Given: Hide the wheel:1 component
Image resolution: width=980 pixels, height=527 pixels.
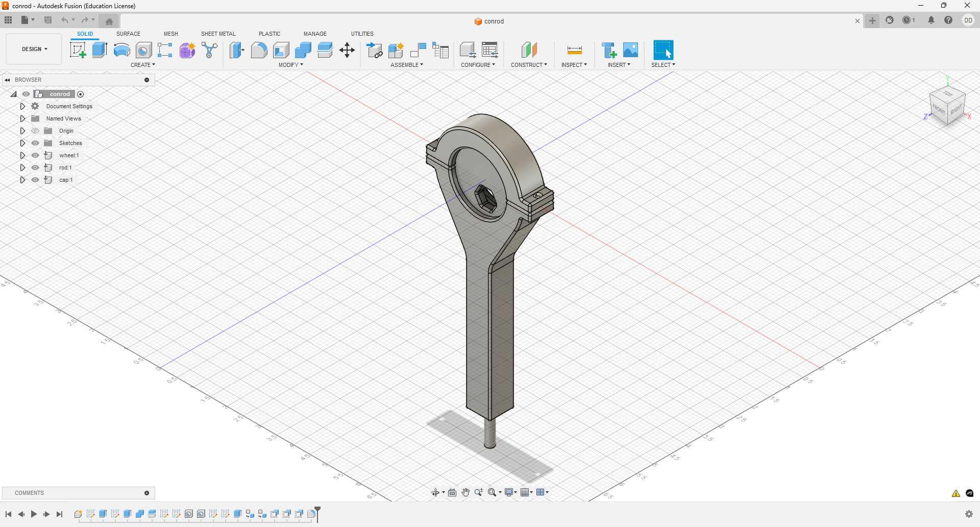Looking at the screenshot, I should click(35, 155).
